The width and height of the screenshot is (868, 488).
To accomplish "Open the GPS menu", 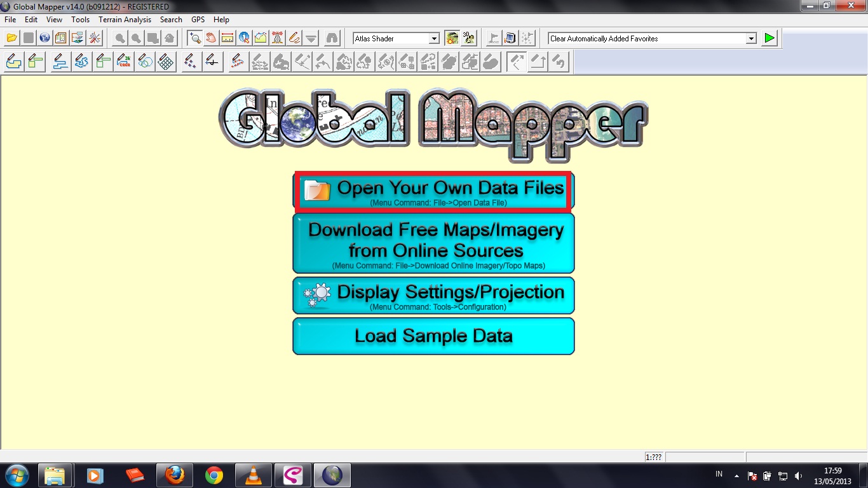I will 198,20.
